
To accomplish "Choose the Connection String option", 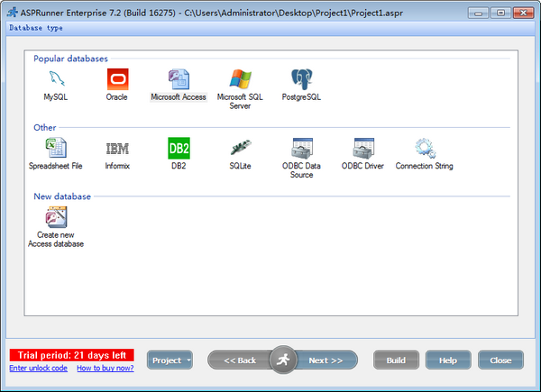I will [424, 149].
